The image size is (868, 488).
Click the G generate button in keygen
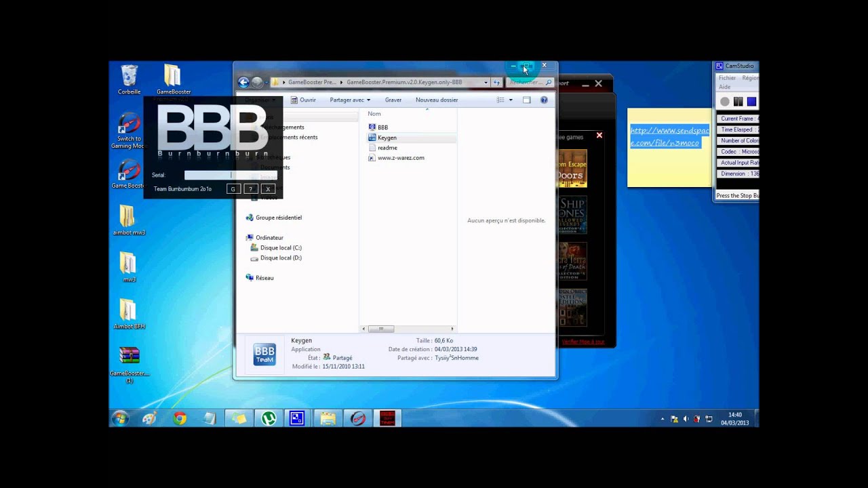click(233, 189)
